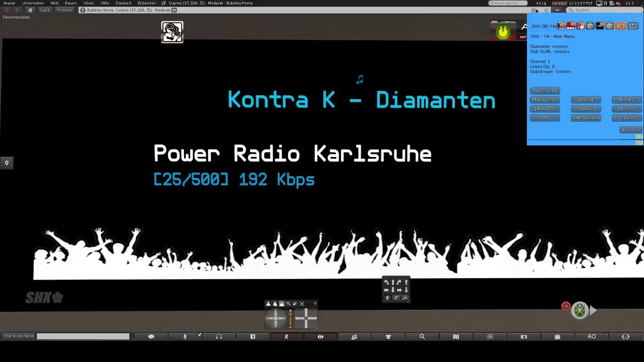
Task: Open the Unterhalten menu
Action: coord(33,3)
